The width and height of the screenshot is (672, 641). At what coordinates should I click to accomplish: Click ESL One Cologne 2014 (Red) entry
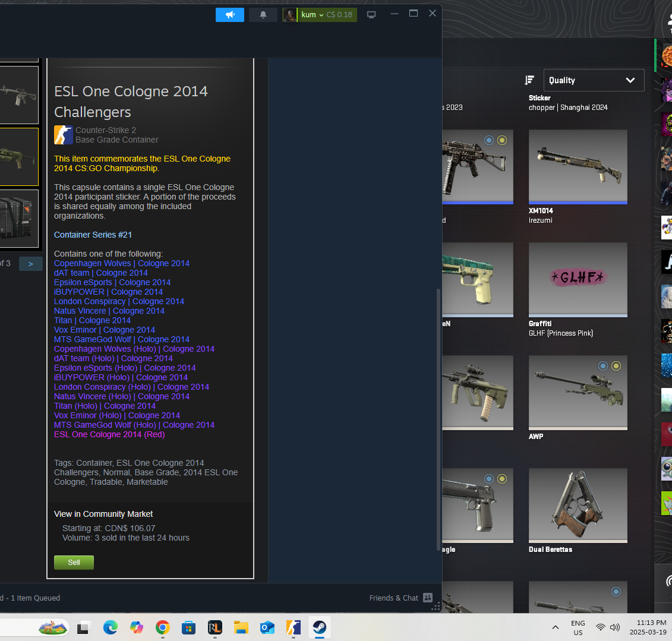109,434
